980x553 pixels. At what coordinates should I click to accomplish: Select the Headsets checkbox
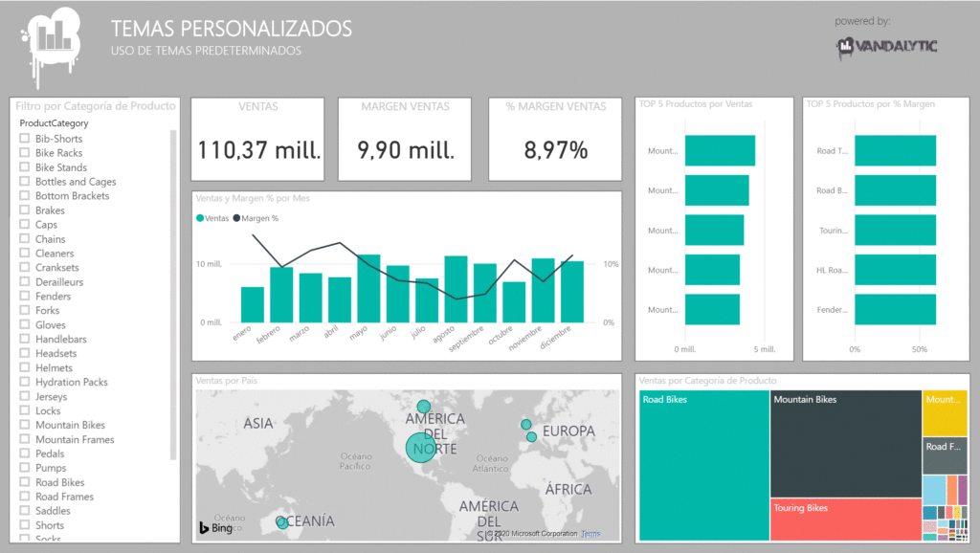point(24,353)
